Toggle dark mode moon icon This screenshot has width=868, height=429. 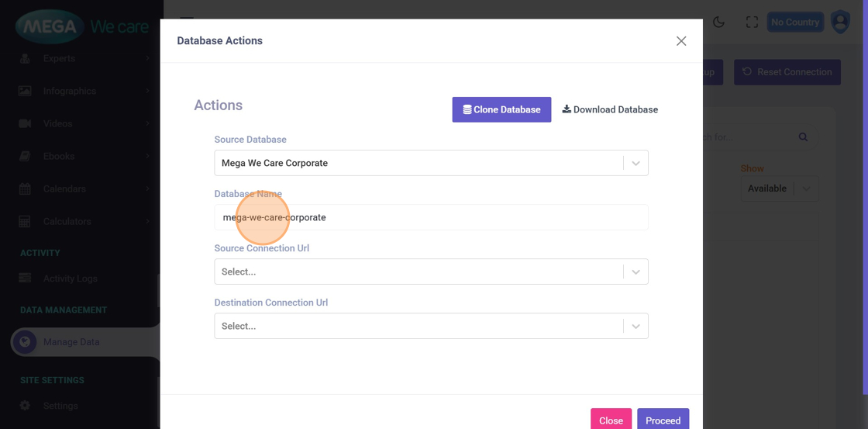718,22
